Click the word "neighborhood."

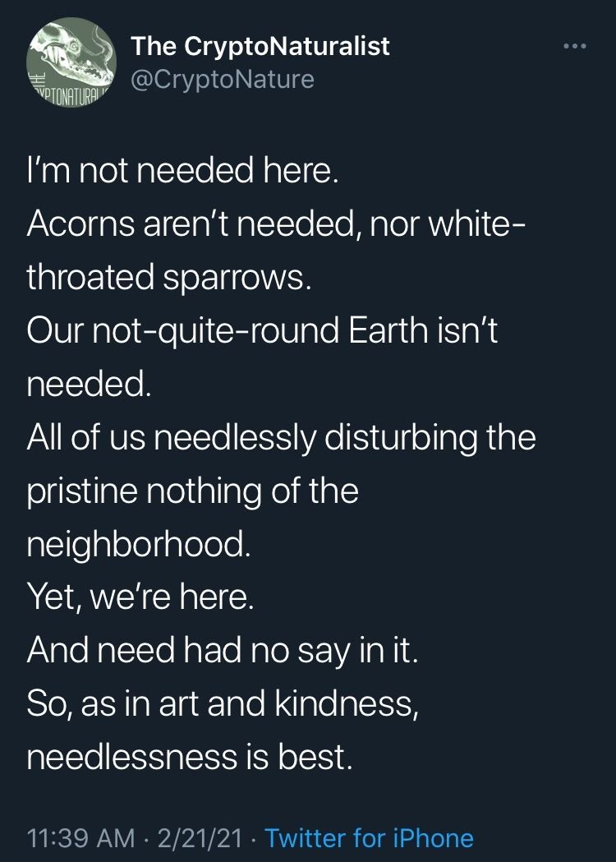click(137, 543)
